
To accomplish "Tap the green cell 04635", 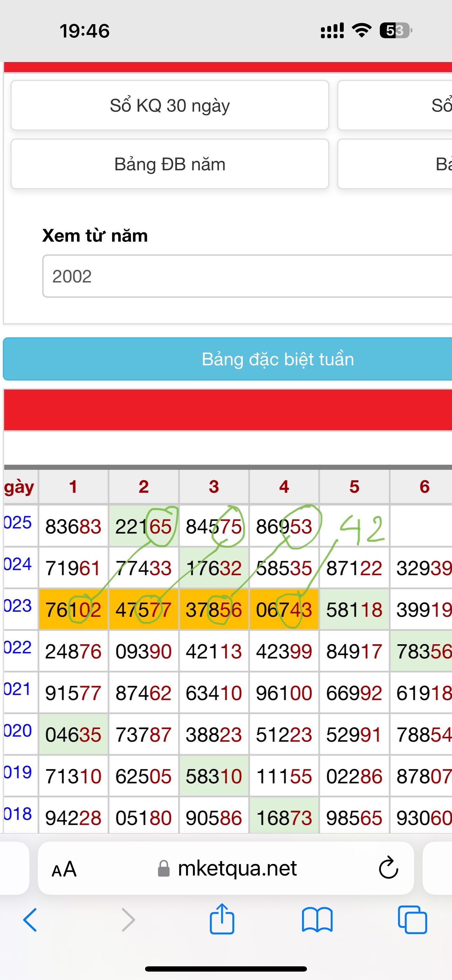I will point(74,735).
